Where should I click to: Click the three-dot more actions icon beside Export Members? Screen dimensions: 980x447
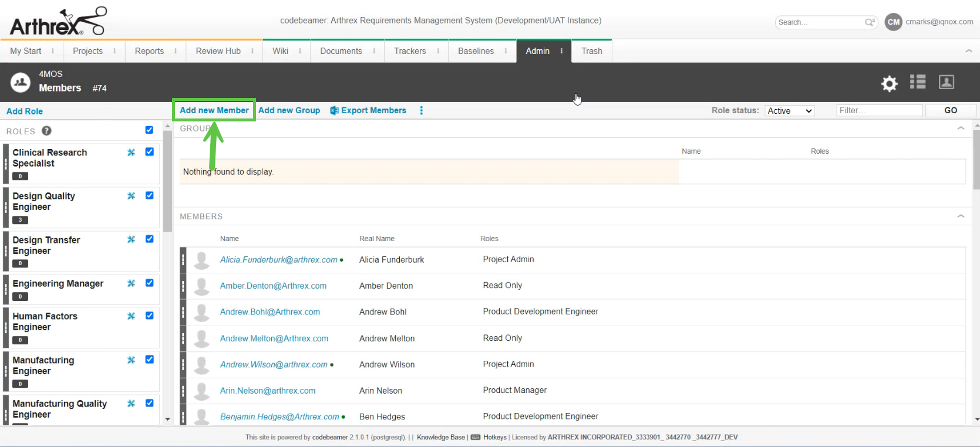(421, 110)
